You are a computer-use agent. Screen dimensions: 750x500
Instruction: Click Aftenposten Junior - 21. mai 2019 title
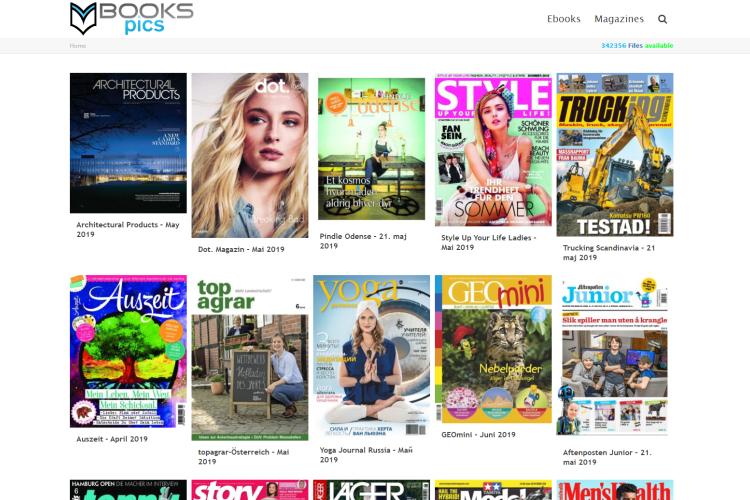tap(607, 457)
